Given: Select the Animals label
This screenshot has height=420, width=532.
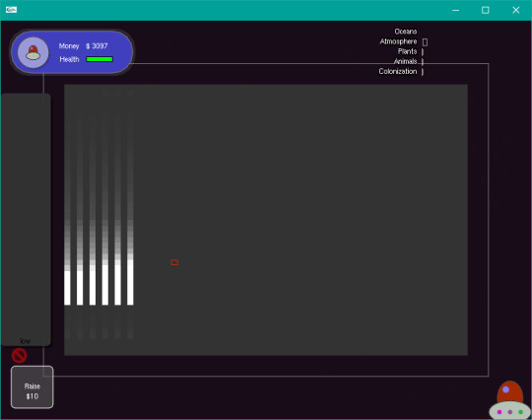Looking at the screenshot, I should 405,61.
